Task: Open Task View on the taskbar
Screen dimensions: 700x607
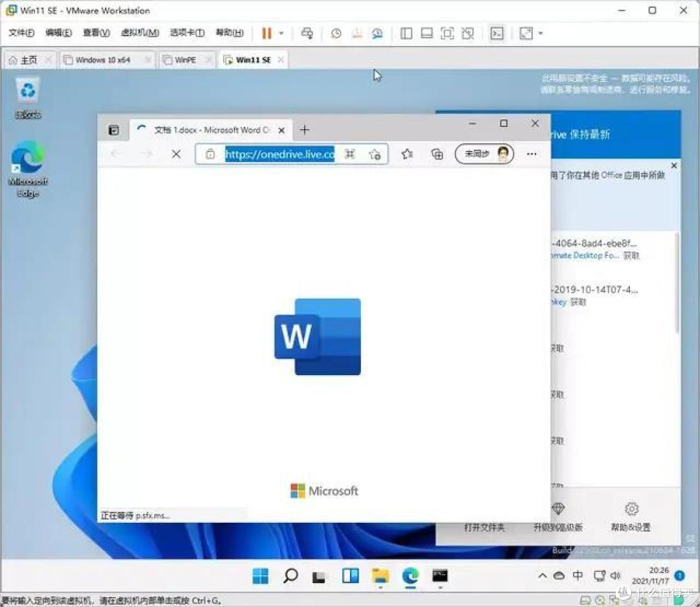Action: pos(319,577)
